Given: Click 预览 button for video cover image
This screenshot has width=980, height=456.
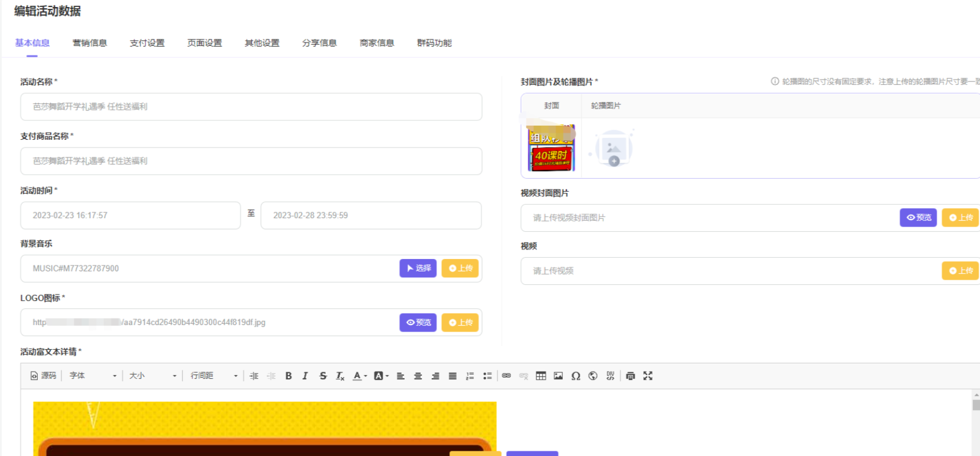Looking at the screenshot, I should point(918,218).
